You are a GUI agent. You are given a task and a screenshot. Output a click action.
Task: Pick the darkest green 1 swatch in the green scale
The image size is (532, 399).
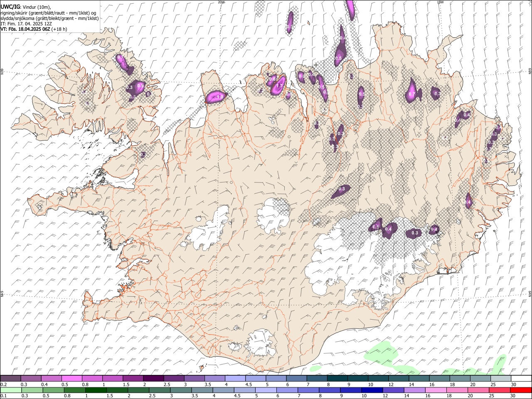[x=96, y=390]
